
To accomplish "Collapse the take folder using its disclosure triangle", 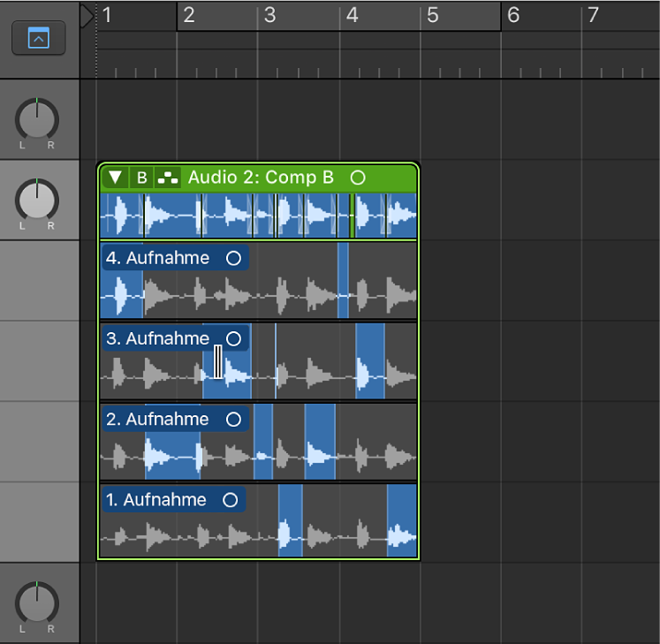I will pyautogui.click(x=115, y=178).
